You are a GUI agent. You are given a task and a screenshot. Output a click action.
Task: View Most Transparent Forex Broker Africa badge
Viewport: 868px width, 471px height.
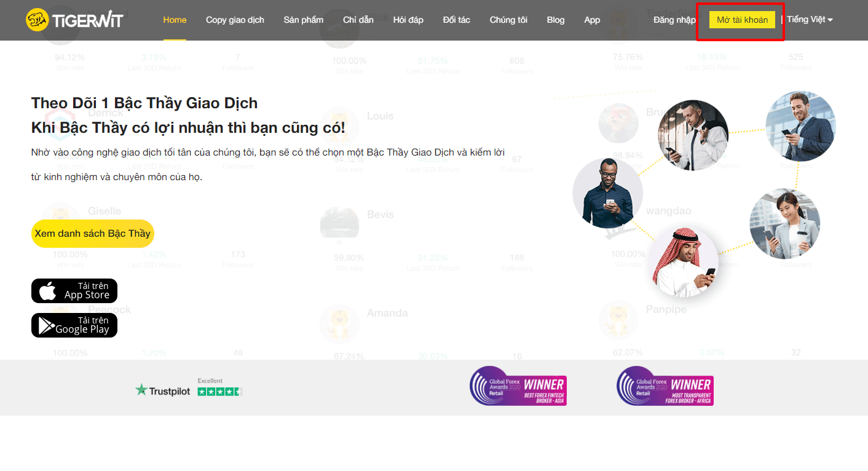point(665,386)
